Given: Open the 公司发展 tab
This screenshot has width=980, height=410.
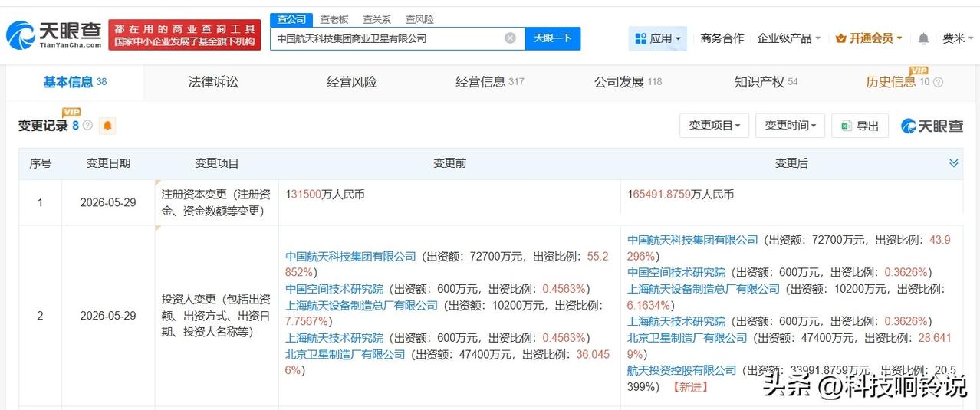Looking at the screenshot, I should (627, 82).
